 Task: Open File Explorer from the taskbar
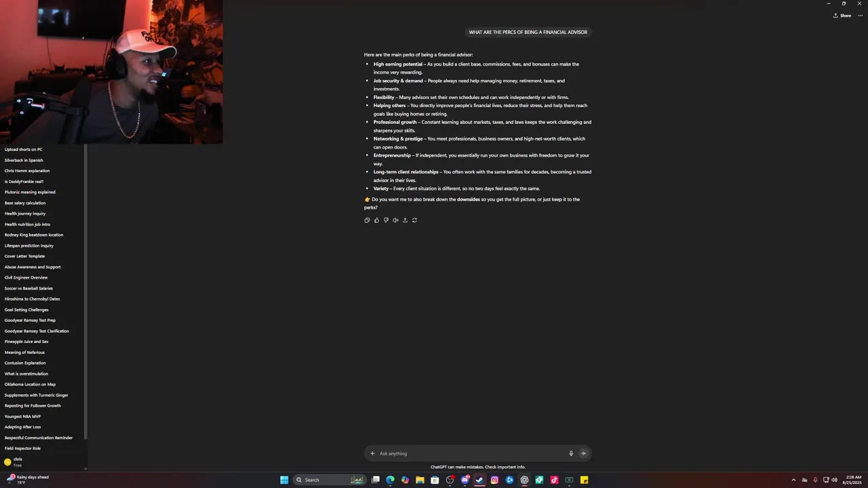(420, 480)
